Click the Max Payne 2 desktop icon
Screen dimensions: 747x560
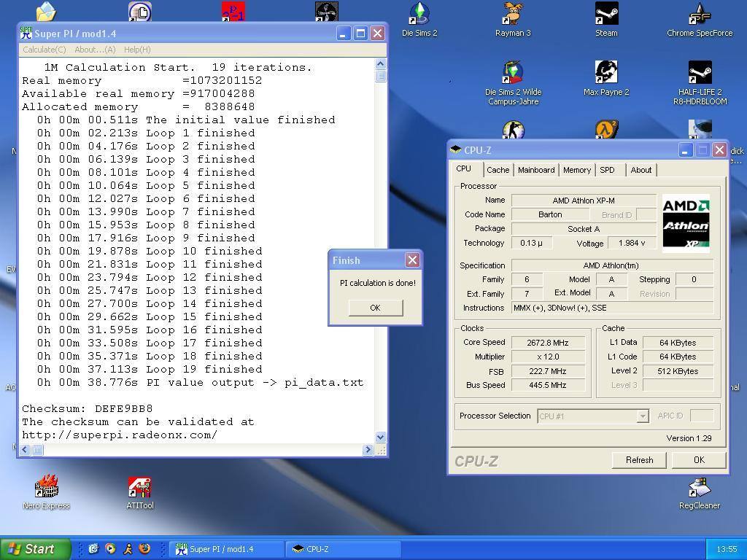(x=606, y=79)
